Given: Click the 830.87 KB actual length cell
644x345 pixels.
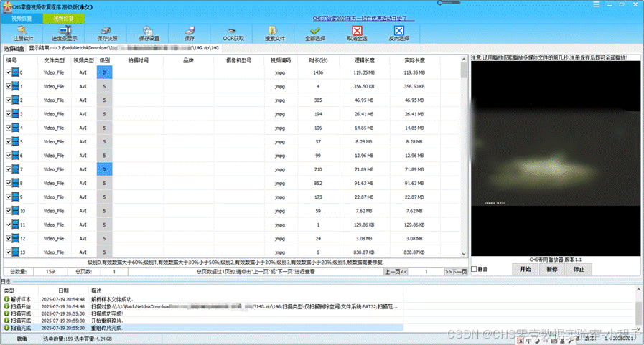Looking at the screenshot, I should click(414, 252).
